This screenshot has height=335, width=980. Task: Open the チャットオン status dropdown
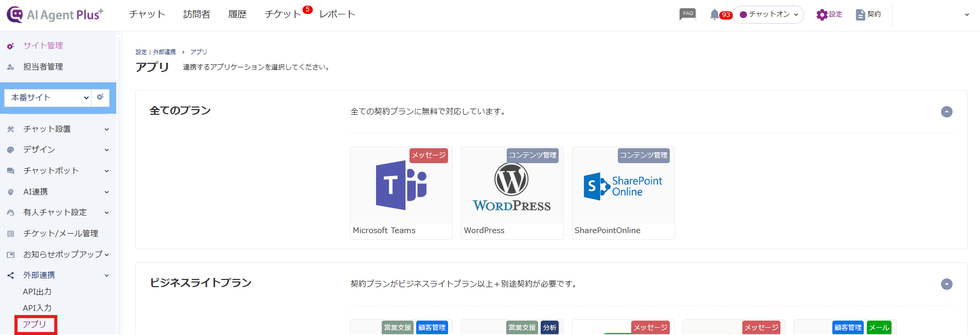pos(769,14)
